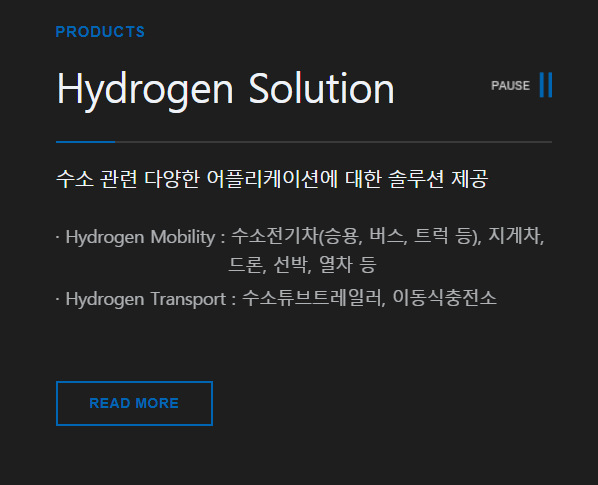The height and width of the screenshot is (485, 598).
Task: Select the blue PRODUCTS section label
Action: click(100, 32)
